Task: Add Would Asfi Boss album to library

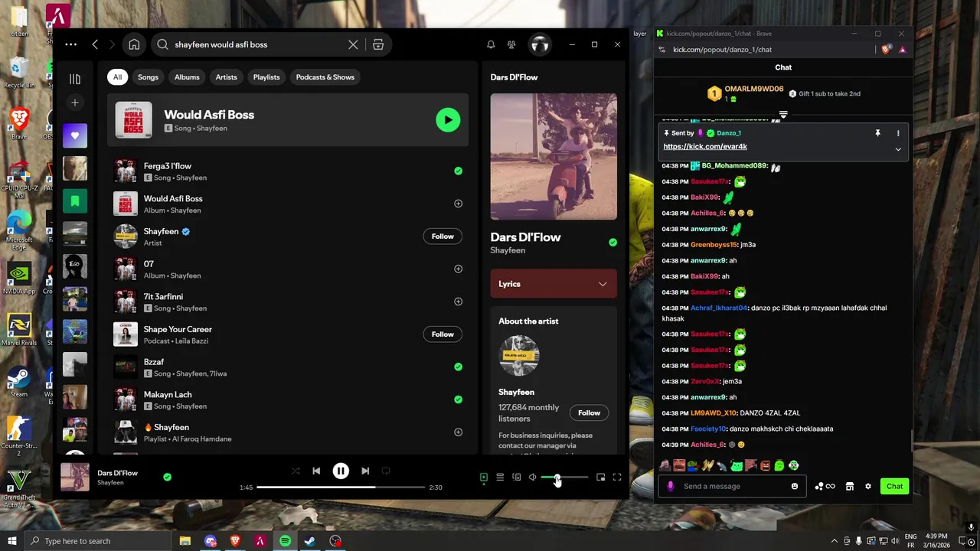Action: click(458, 204)
